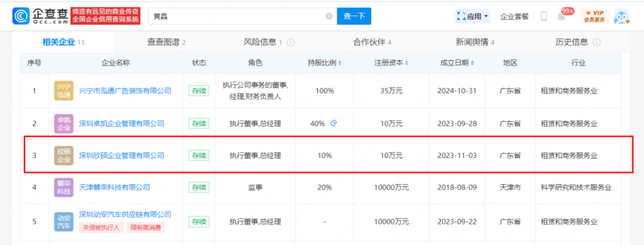The image size is (644, 245).
Task: Click info icon next to 历史信息
Action: [x=597, y=42]
